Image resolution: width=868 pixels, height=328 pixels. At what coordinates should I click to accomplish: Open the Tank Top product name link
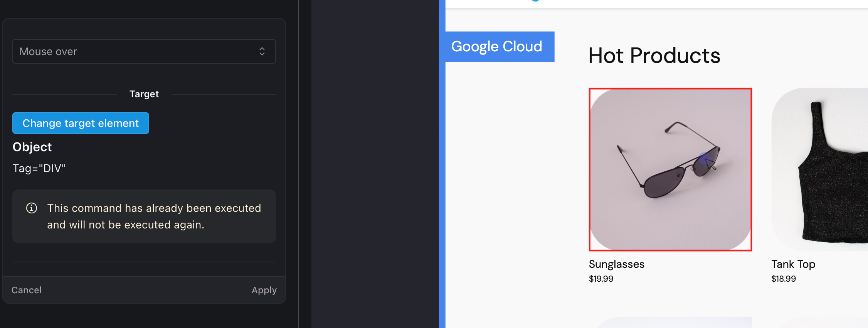coord(793,264)
